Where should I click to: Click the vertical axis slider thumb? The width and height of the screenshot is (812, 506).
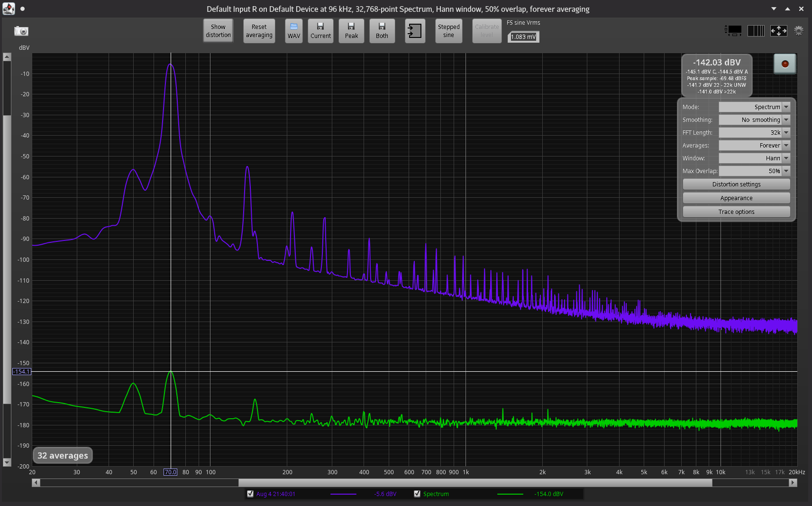coord(7,259)
